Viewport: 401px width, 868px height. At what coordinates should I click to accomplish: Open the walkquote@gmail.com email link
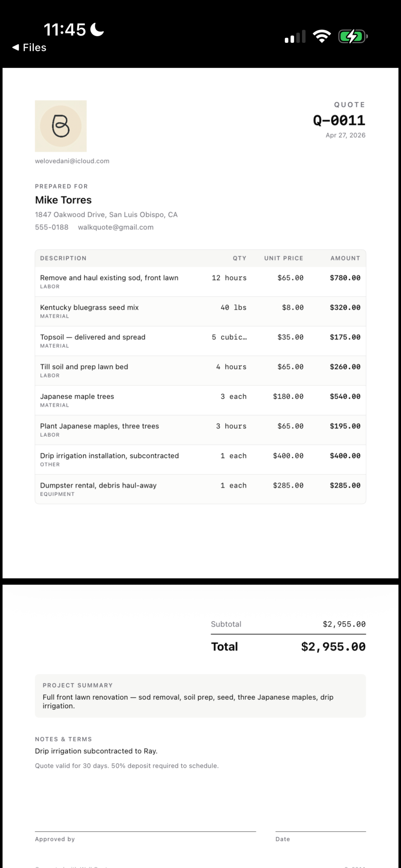116,227
